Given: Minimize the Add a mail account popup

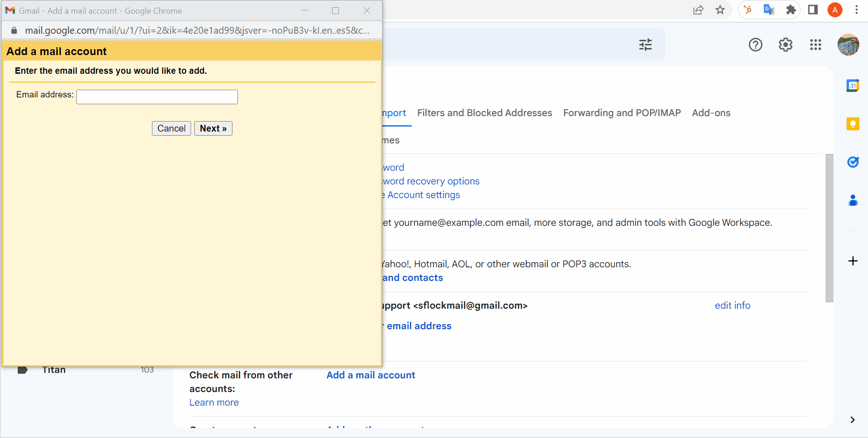Looking at the screenshot, I should [305, 10].
